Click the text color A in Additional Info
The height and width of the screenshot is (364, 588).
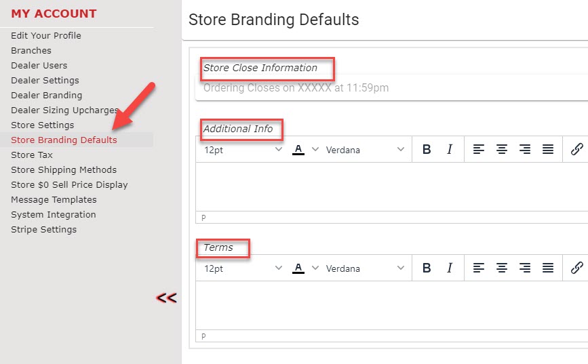[298, 150]
